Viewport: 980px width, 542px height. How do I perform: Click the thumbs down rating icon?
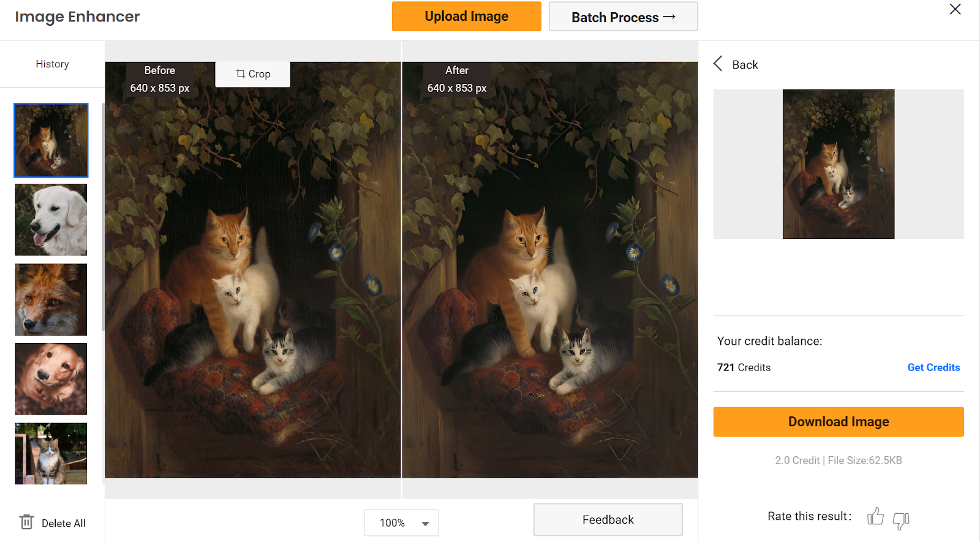tap(901, 520)
